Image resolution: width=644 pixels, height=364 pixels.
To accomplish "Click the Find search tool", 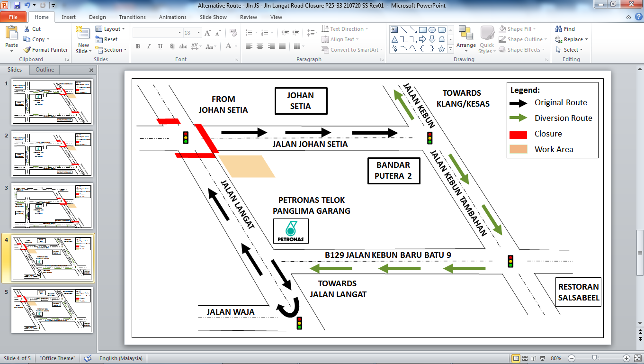I will click(565, 29).
